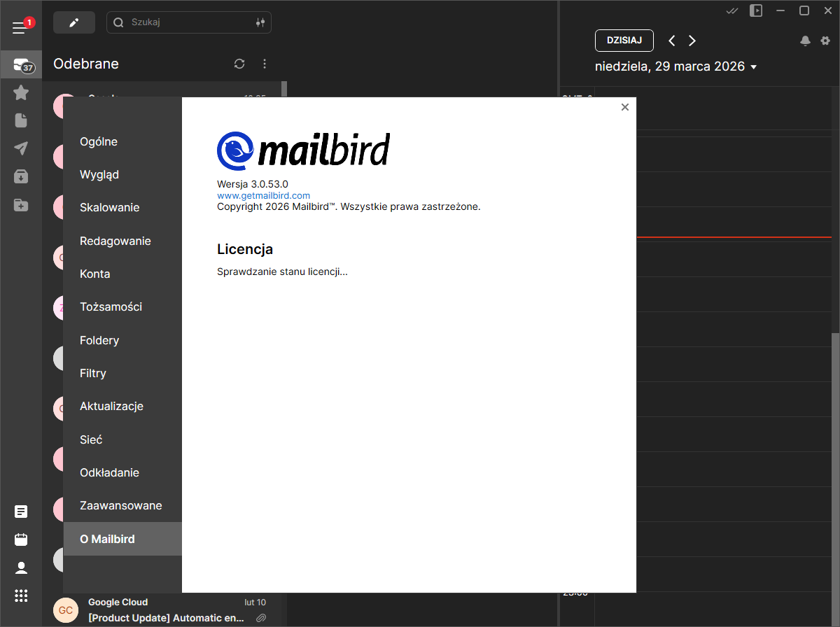Go to previous day in calendar
This screenshot has width=840, height=627.
tap(672, 41)
